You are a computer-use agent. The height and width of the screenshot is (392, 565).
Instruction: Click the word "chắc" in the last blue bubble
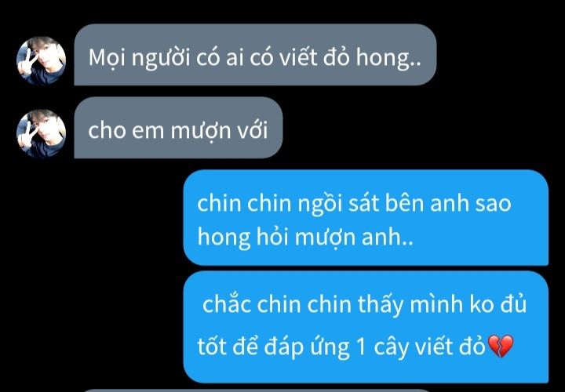pos(227,304)
